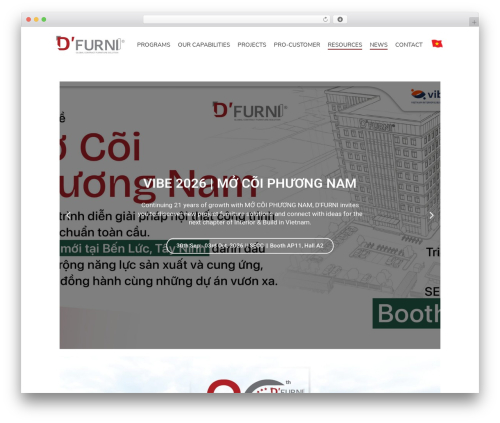Screen dimensions: 500x423
Task: Click the yellow minimize window dot
Action: 36,20
